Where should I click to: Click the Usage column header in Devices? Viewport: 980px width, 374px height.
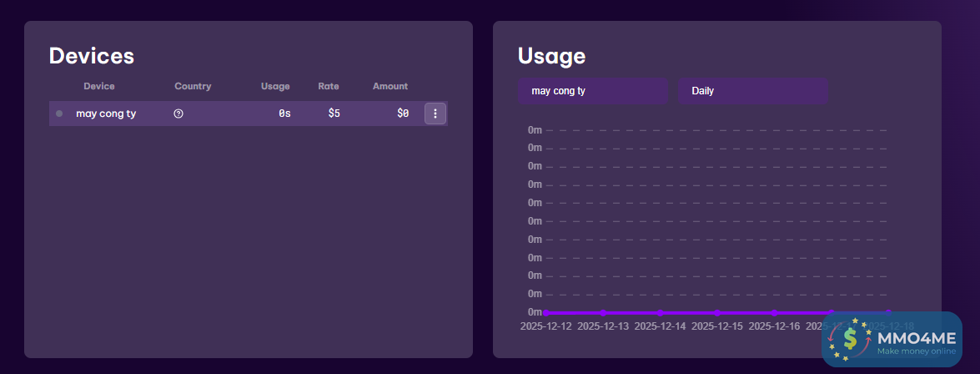[275, 86]
